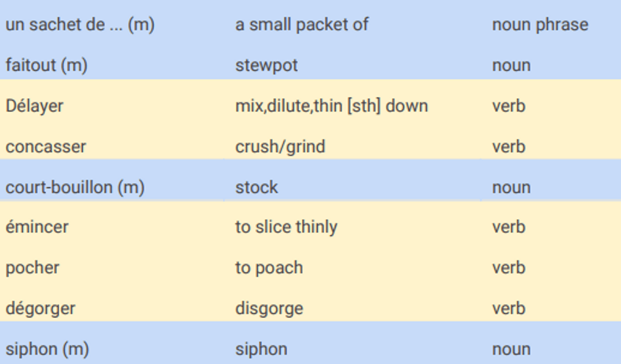Click the 'noun' cell beside 'stewpot'
621x364 pixels.
[x=551, y=65]
